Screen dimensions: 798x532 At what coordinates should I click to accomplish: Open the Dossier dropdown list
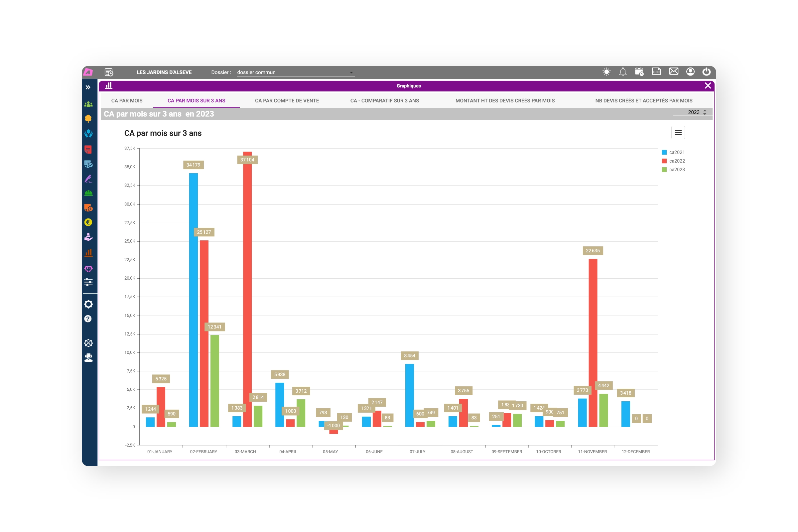pyautogui.click(x=351, y=72)
